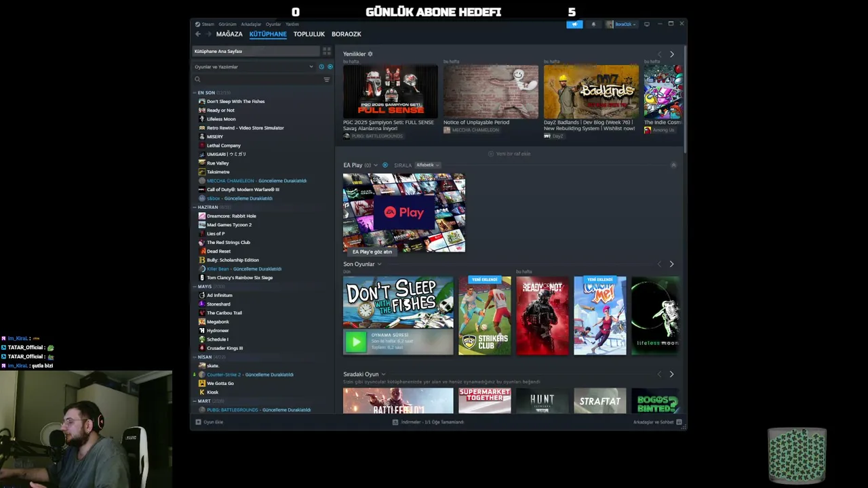Select Tom Clancy's Rainbow Six Siege icon

pyautogui.click(x=202, y=278)
